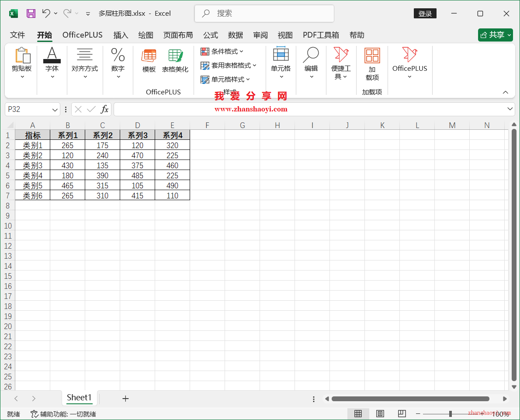The height and width of the screenshot is (420, 520).
Task: Switch to Normal view in status bar
Action: [358, 413]
